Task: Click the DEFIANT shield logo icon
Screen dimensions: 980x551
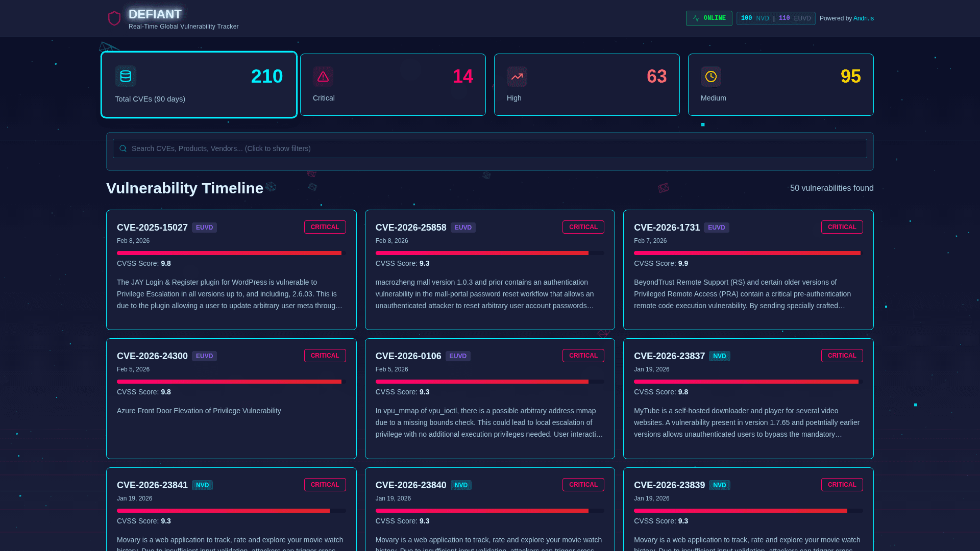Action: [114, 18]
